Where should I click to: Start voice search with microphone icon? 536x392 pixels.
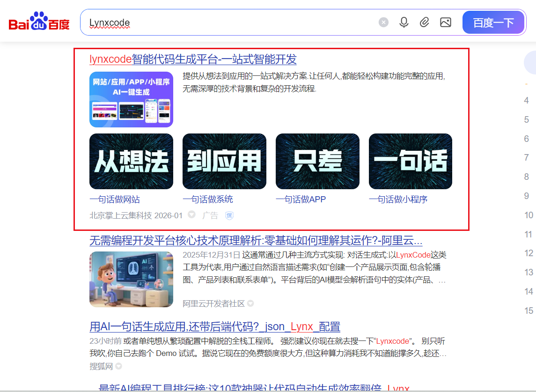coord(404,22)
